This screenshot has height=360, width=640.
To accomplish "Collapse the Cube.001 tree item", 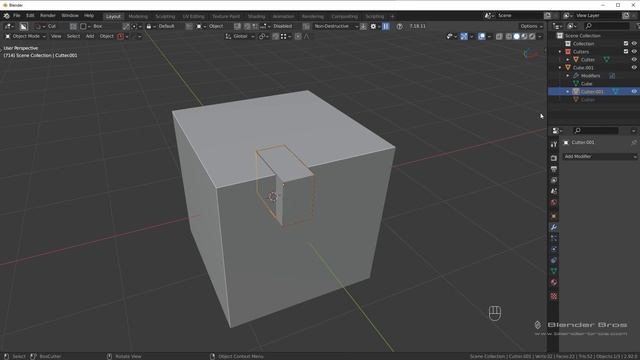I will 560,68.
